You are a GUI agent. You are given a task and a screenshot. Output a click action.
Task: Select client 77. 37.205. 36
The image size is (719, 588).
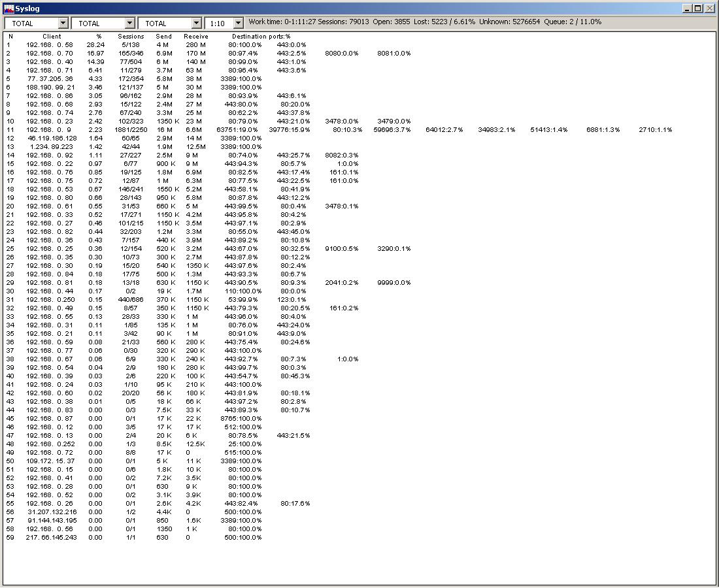[x=50, y=79]
